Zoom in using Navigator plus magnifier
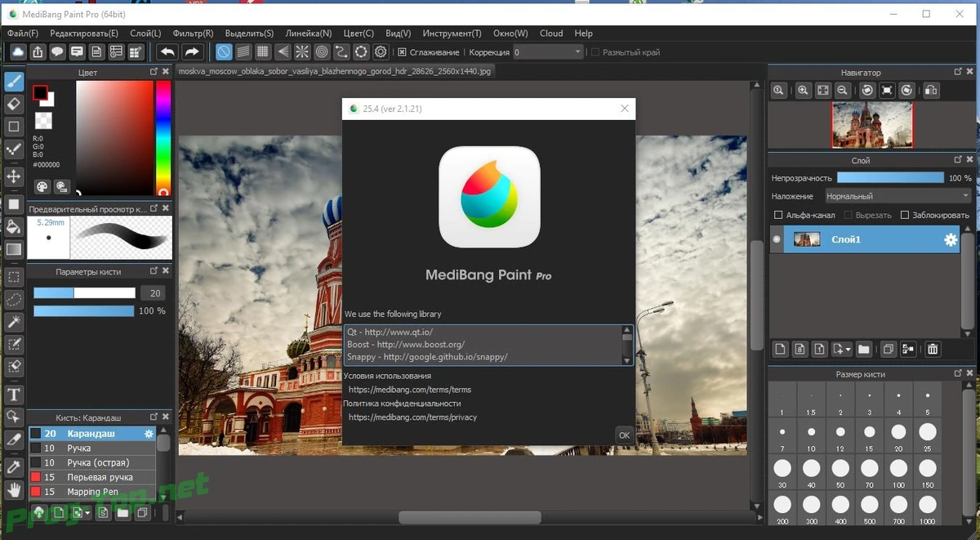980x540 pixels. point(804,91)
